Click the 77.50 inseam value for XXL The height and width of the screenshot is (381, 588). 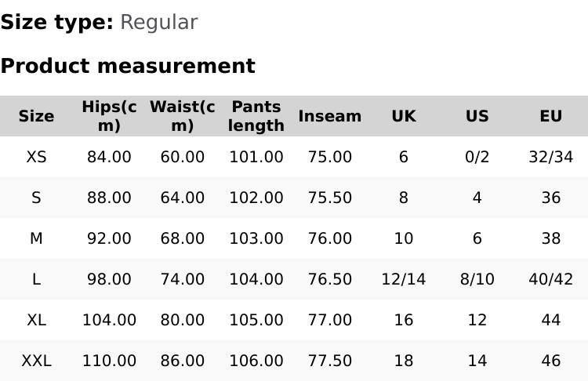[330, 361]
